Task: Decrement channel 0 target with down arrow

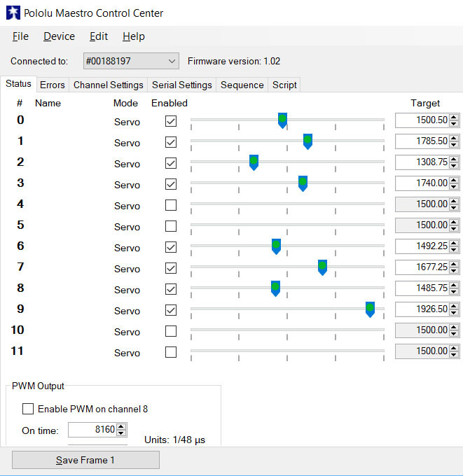Action: [x=454, y=124]
